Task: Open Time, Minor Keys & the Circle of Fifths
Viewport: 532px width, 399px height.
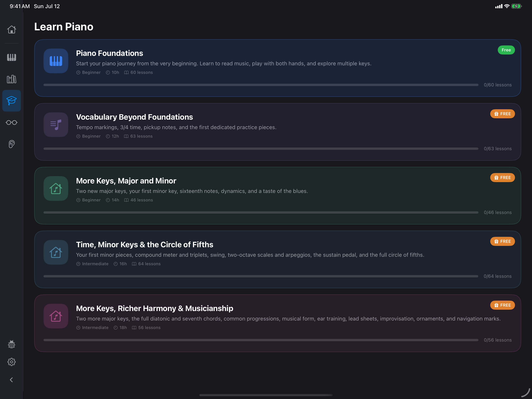Action: click(x=145, y=245)
